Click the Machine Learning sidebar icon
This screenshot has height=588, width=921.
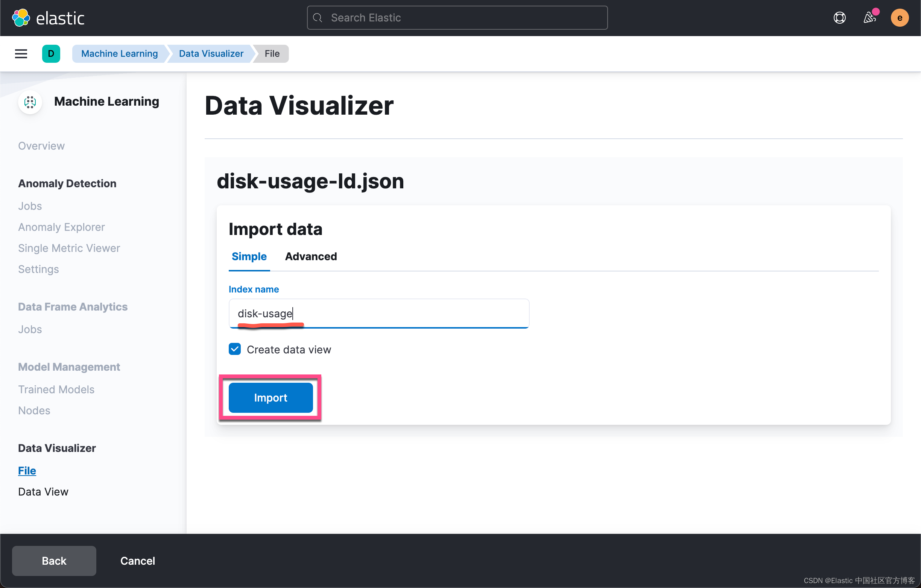[30, 102]
